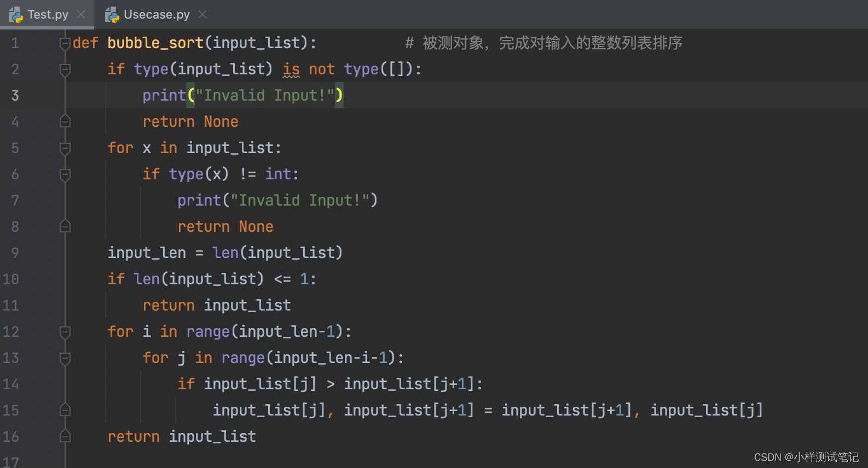Click 'return None' on line 8
This screenshot has height=468, width=868.
coord(225,227)
